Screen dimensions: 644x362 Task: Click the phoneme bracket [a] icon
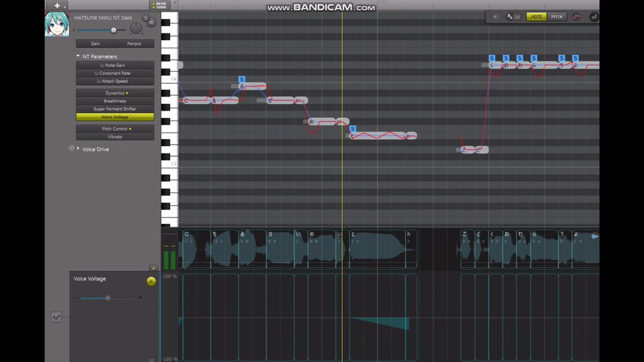click(517, 17)
